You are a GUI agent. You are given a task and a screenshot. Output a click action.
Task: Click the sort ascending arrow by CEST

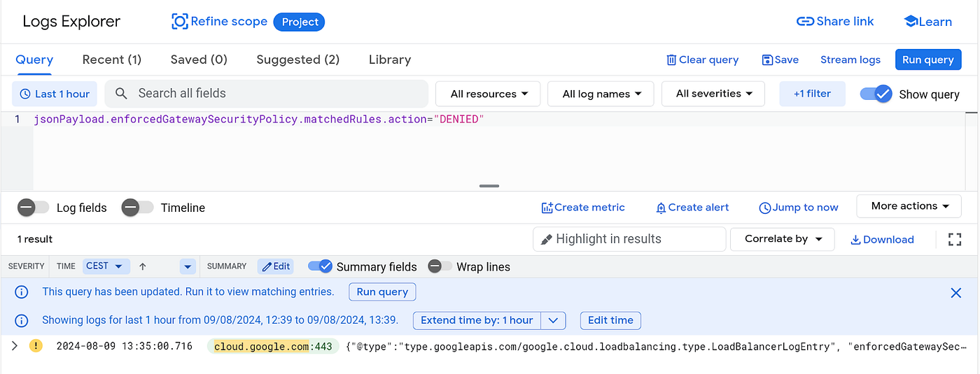tap(142, 266)
